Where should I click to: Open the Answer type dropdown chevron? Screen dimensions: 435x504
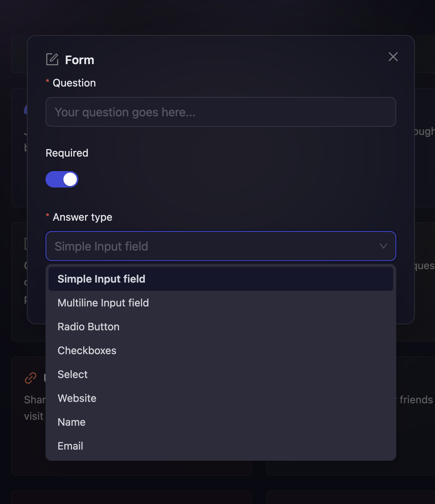(383, 246)
